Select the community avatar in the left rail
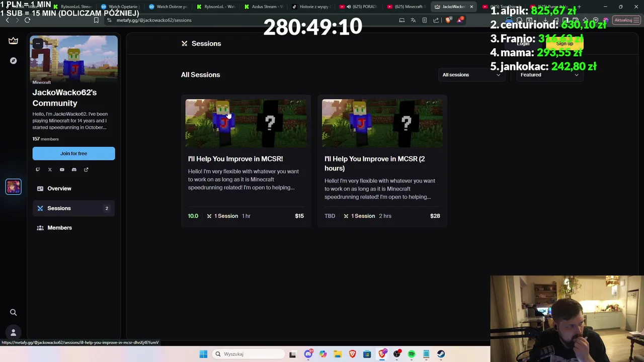The height and width of the screenshot is (362, 644). click(13, 187)
